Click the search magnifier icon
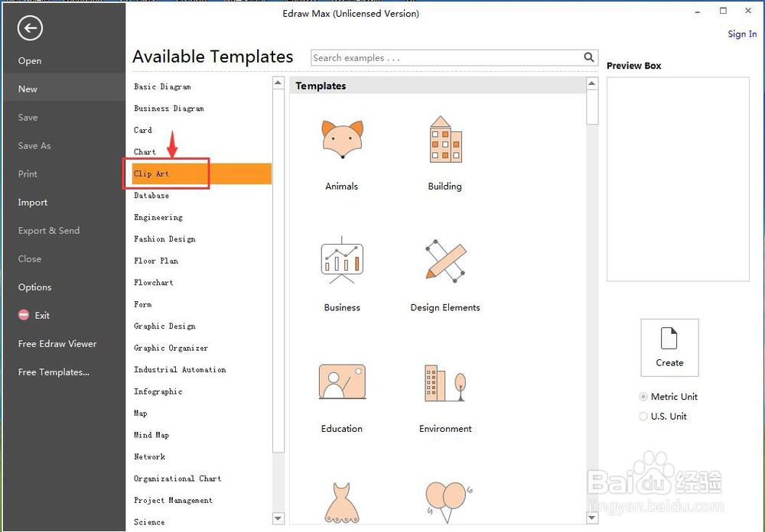 589,57
